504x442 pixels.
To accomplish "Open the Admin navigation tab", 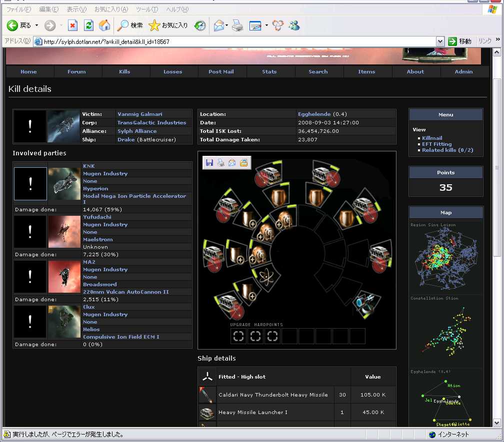I will 464,71.
